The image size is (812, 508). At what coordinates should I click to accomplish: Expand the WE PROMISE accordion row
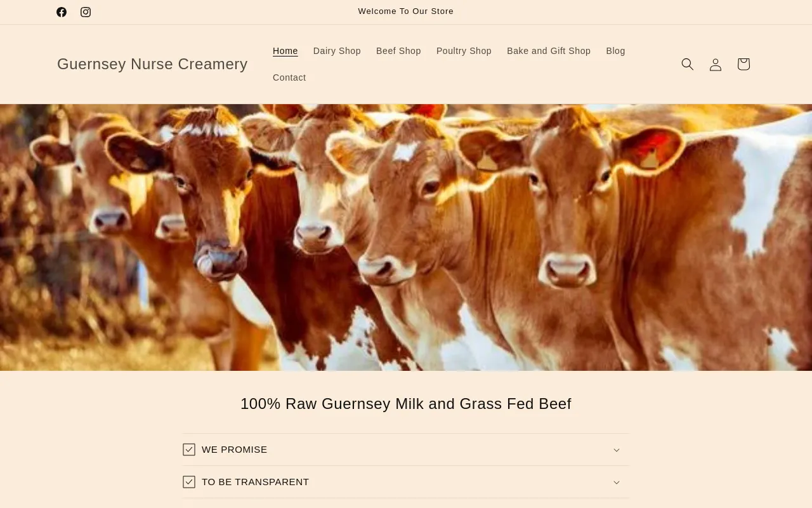coord(406,450)
